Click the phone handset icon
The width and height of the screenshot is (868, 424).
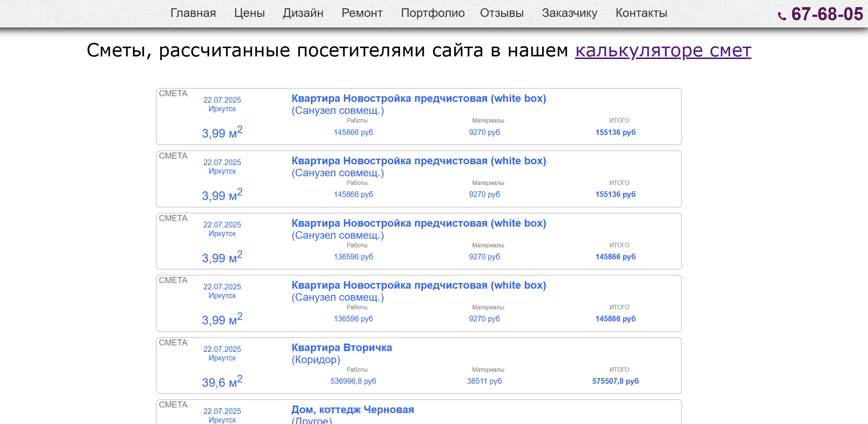782,16
